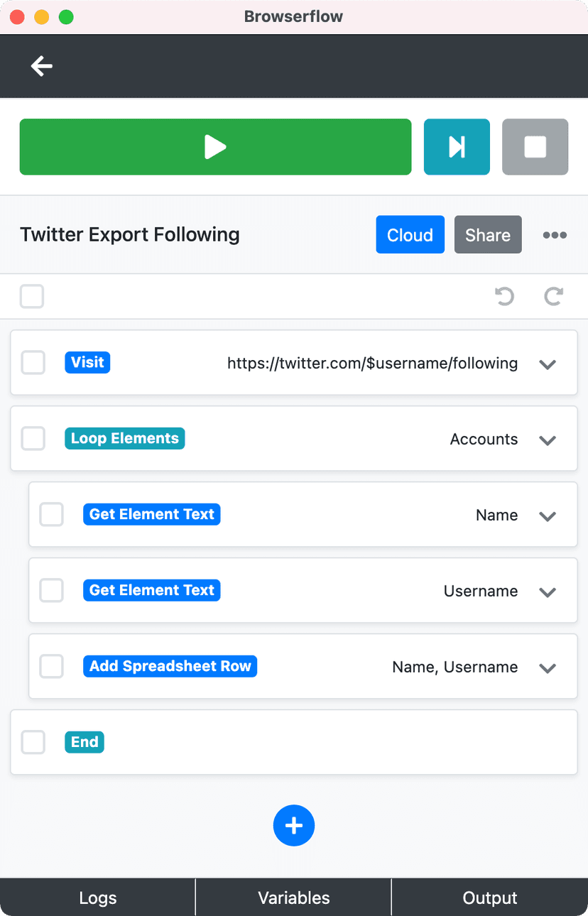Check the Visit step checkbox
This screenshot has width=588, height=916.
point(33,363)
